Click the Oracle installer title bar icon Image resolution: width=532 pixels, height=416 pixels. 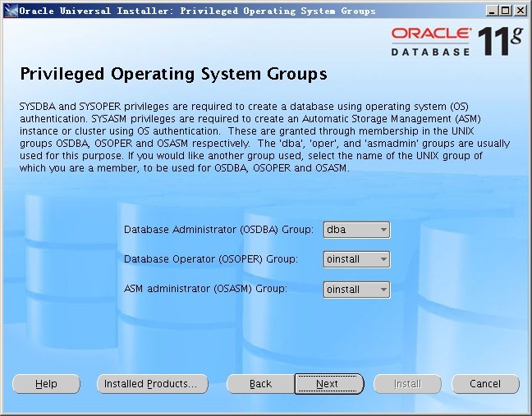point(10,10)
